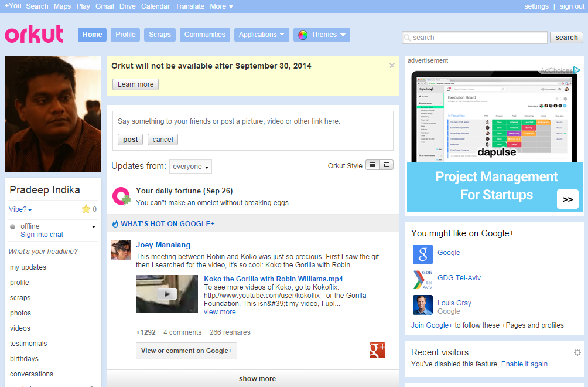This screenshot has width=588, height=387.
Task: Click the red Google+ share icon
Action: 377,350
